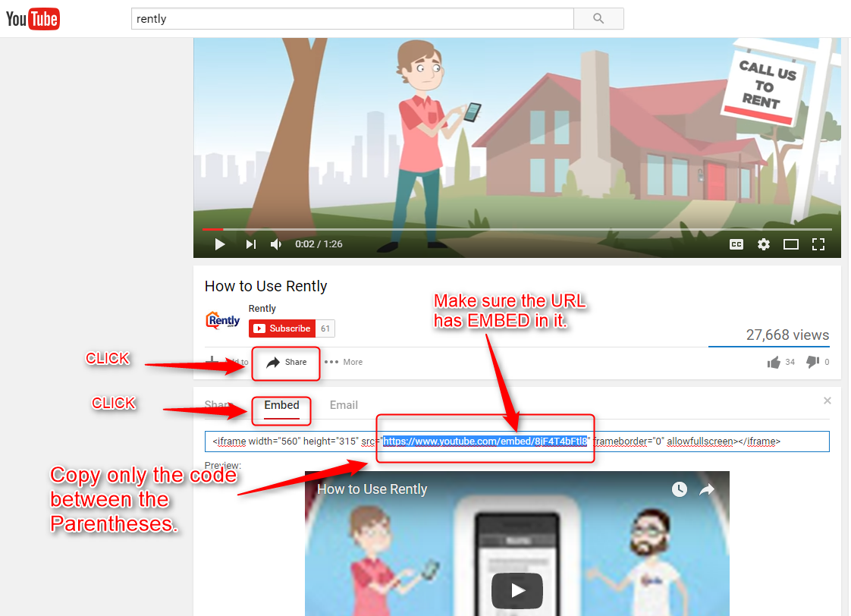Open the player settings gear menu
851x616 pixels.
(x=763, y=244)
